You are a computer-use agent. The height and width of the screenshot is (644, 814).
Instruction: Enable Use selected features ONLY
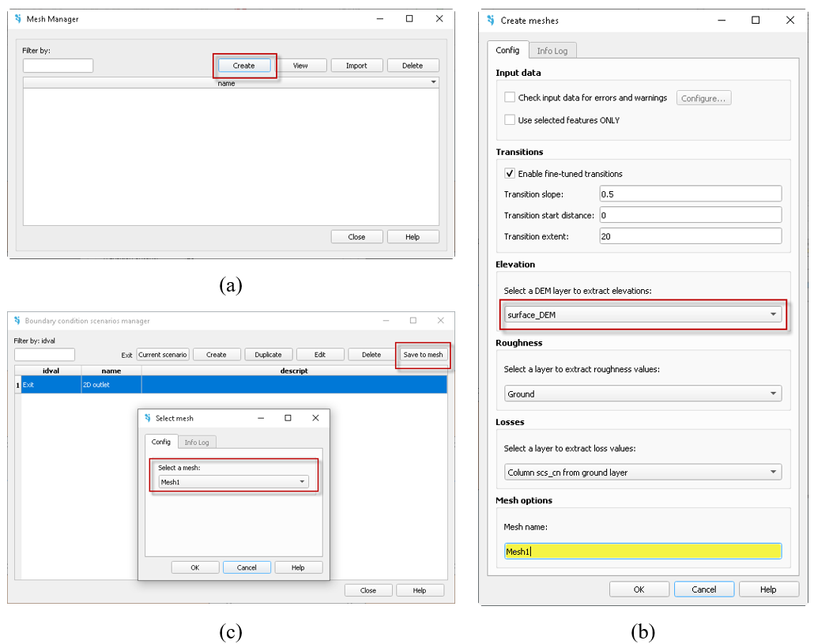[510, 120]
